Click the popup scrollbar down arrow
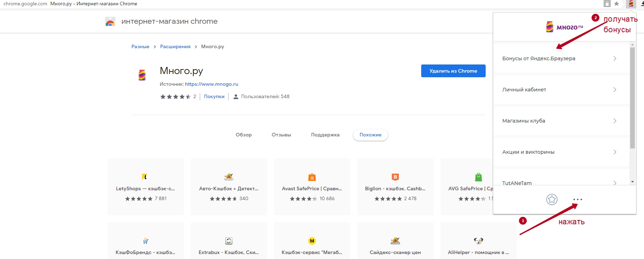Viewport: 644px width, 259px height. pyautogui.click(x=632, y=182)
